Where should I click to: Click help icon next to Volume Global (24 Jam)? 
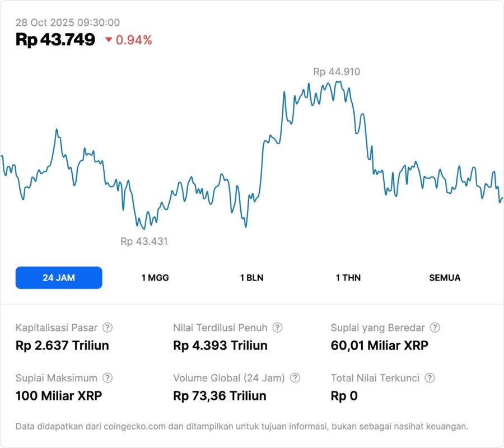295,378
